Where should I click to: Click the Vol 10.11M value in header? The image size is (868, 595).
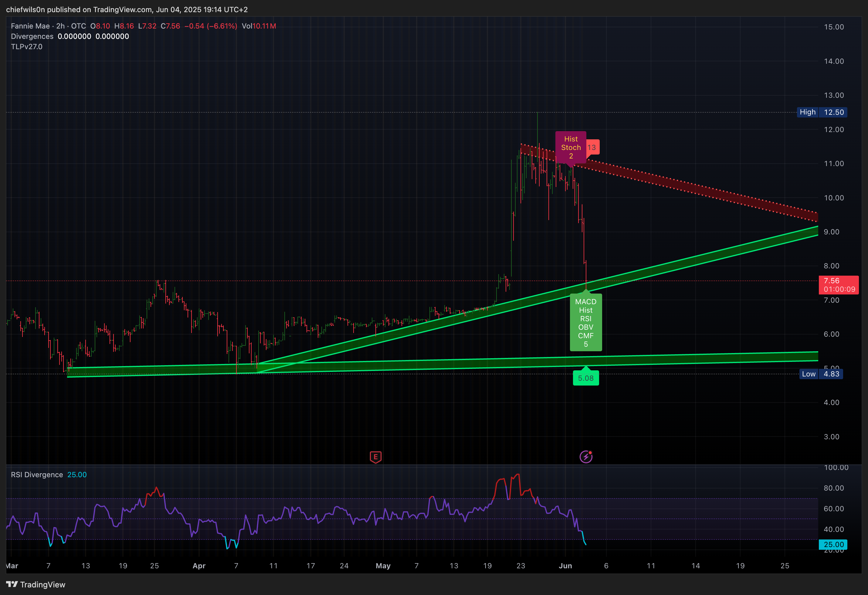point(259,26)
